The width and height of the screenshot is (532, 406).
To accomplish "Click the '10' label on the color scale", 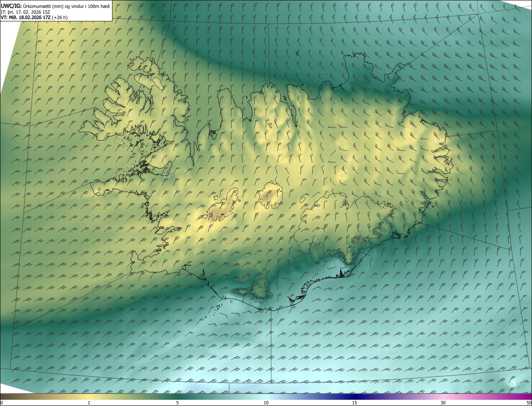I will pyautogui.click(x=266, y=403).
